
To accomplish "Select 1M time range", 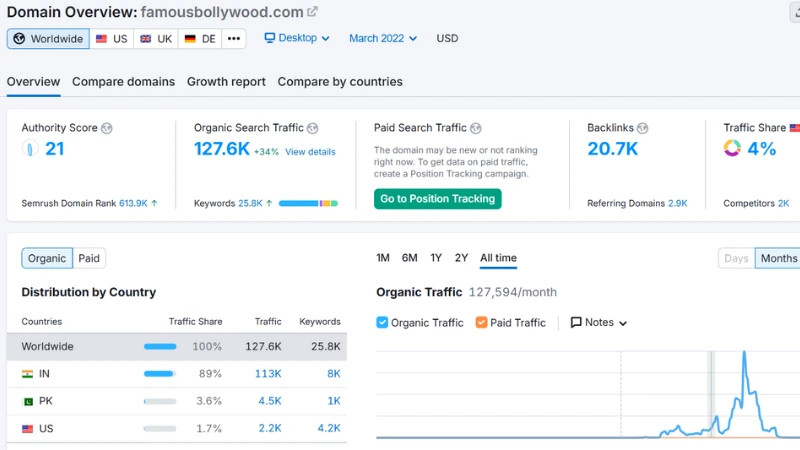I will pyautogui.click(x=383, y=258).
